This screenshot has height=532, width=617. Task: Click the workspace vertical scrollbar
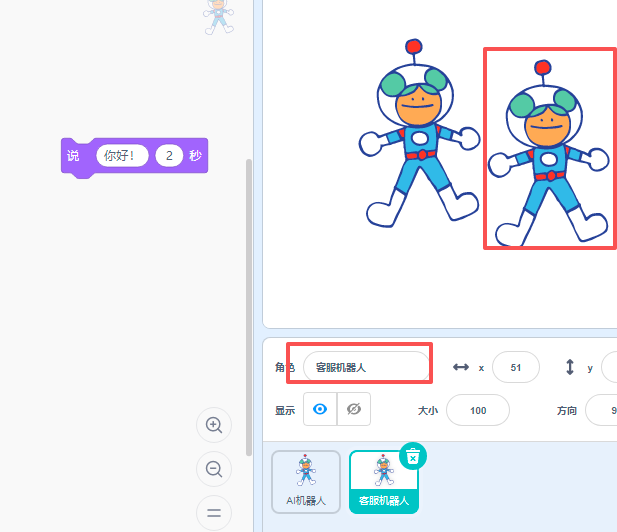click(249, 308)
